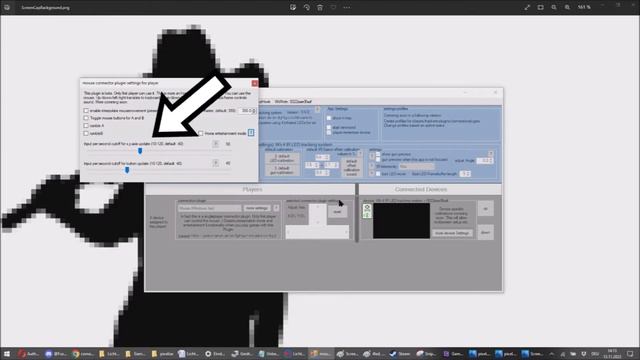Click the interpolation value spinner in plugin dialog
The image size is (640, 360).
(247, 111)
